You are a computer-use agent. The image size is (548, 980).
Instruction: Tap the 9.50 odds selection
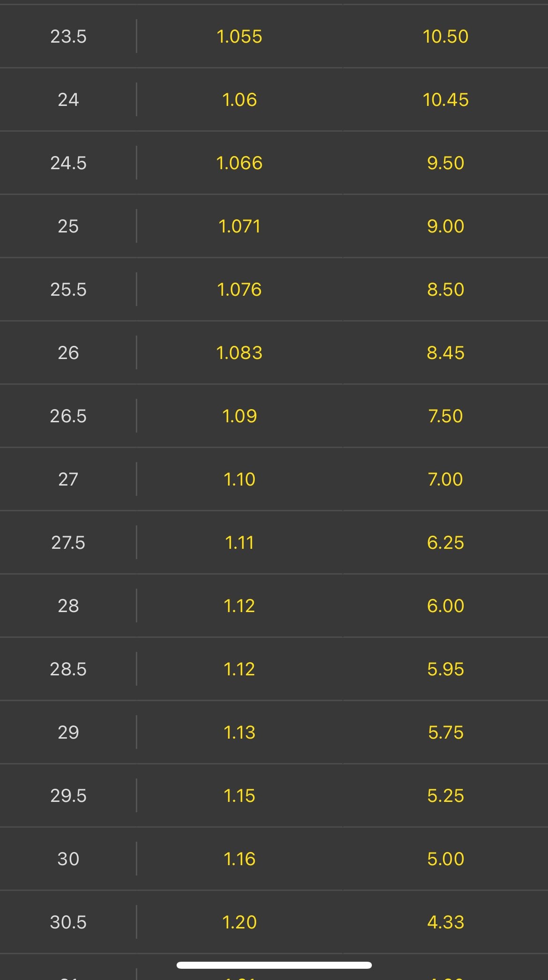click(445, 163)
